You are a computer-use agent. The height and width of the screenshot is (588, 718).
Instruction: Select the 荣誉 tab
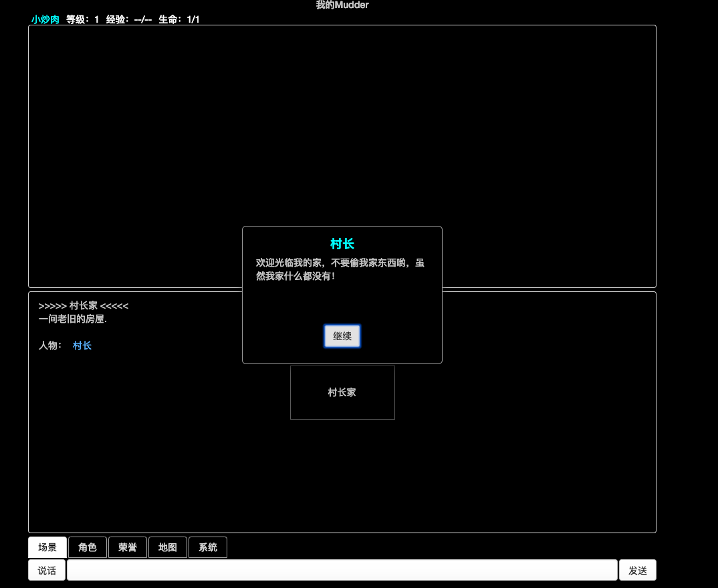(x=127, y=547)
